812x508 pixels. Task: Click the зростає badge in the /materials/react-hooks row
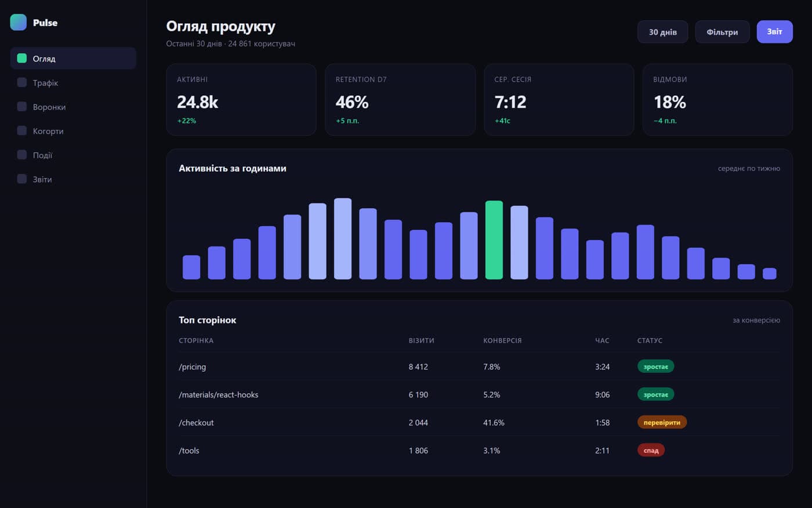655,394
